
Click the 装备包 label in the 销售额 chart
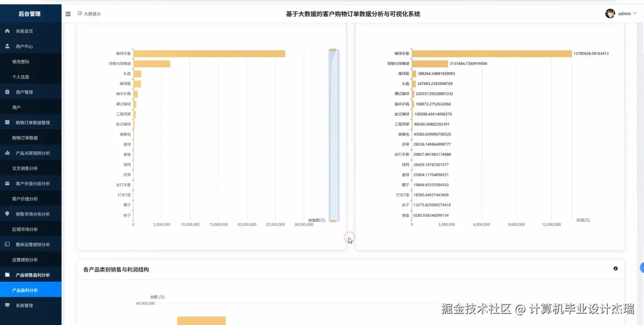click(x=125, y=134)
